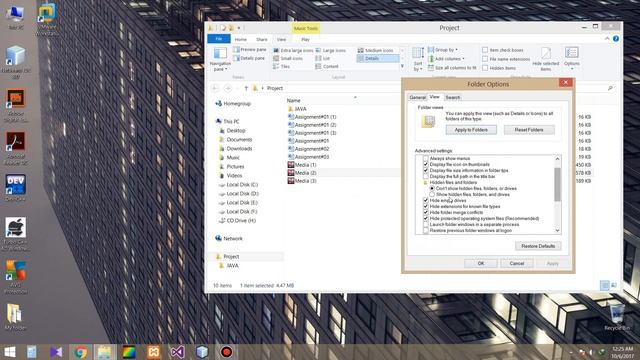This screenshot has height=360, width=640.
Task: Toggle the Details pane button
Action: click(x=249, y=58)
